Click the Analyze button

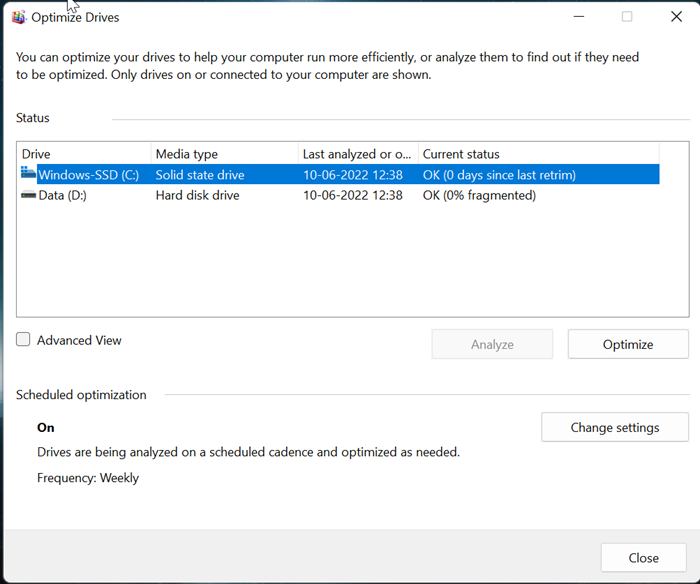tap(492, 344)
